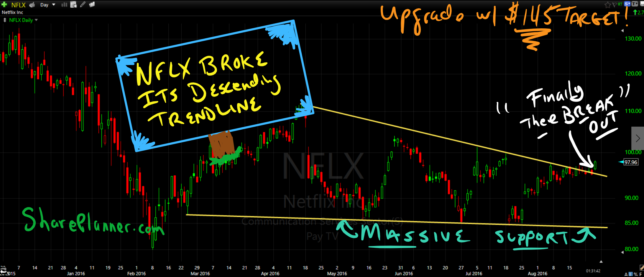
Task: Select the pencil drawing tools icon
Action: [x=83, y=4]
